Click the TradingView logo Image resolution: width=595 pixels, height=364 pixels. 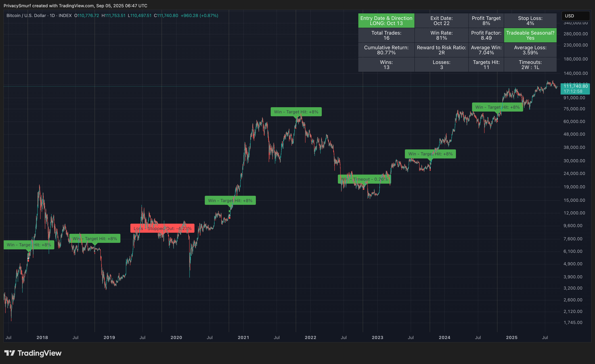pyautogui.click(x=33, y=353)
